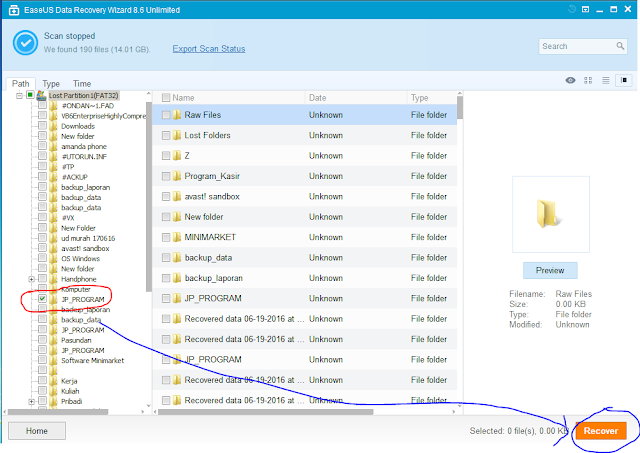Click tree panel horizontal scroll-right arrow
Screen dimensions: 640x453
coord(142,412)
